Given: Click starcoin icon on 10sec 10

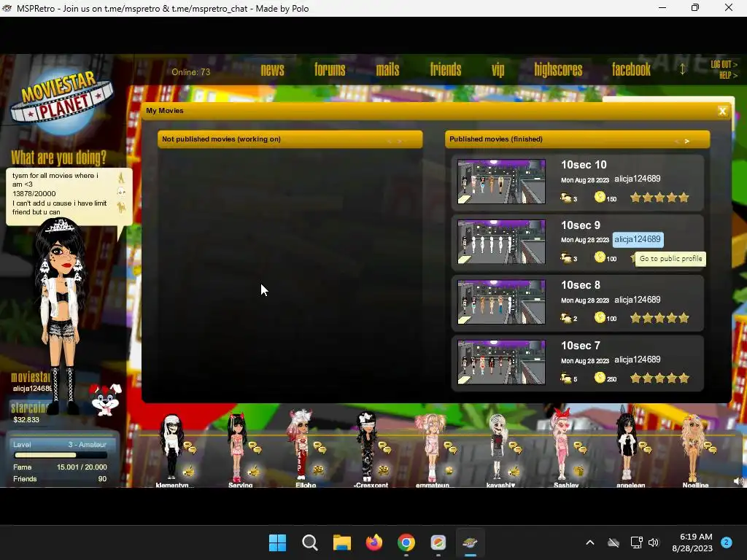Looking at the screenshot, I should [x=600, y=197].
